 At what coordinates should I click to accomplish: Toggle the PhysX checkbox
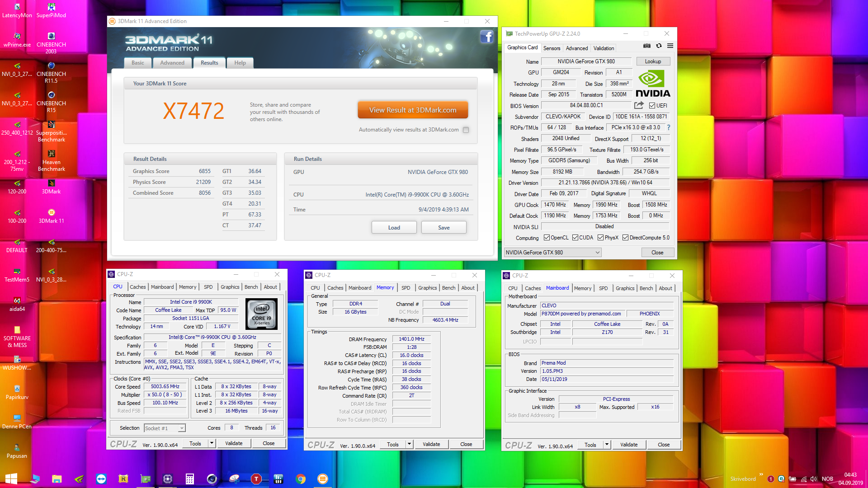[x=600, y=238]
